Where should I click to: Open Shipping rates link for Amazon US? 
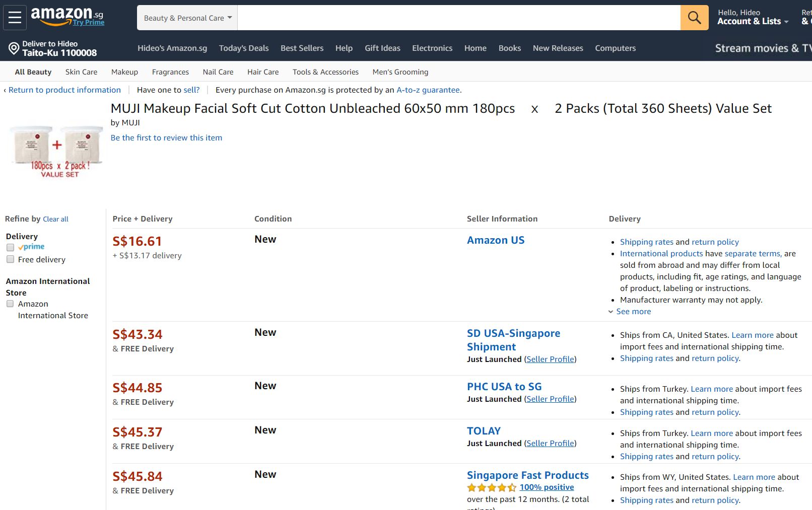[647, 242]
